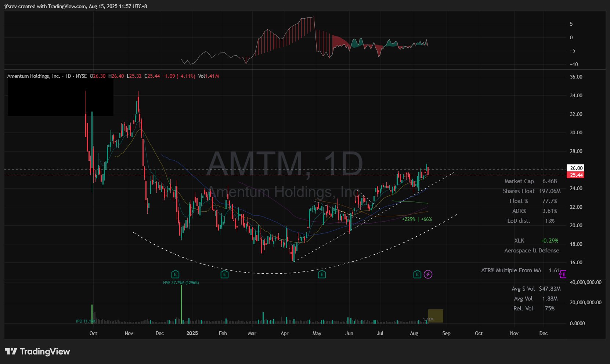This screenshot has height=364, width=610.
Task: Open the earnings marker above Feb
Action: (x=224, y=274)
